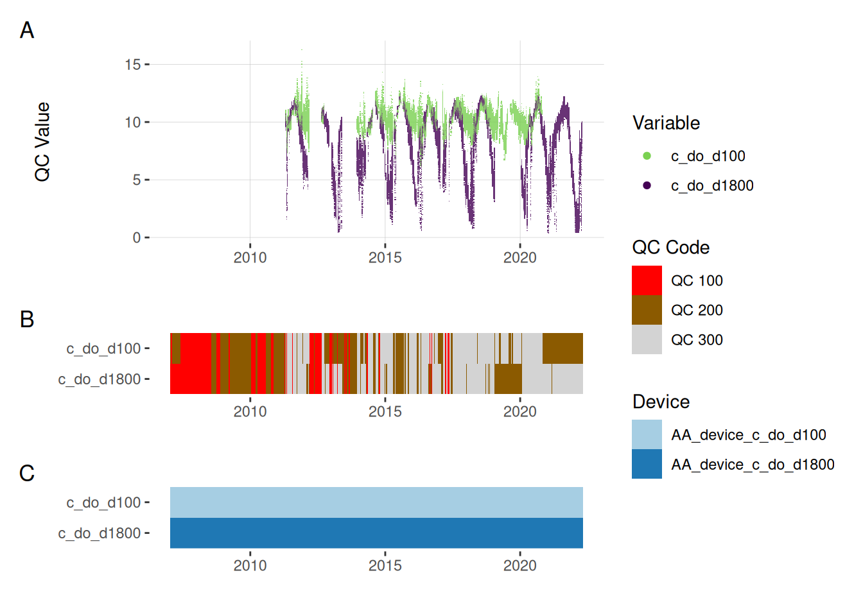
Task: Click the green c_do_d100 legend dot
Action: pyautogui.click(x=647, y=156)
